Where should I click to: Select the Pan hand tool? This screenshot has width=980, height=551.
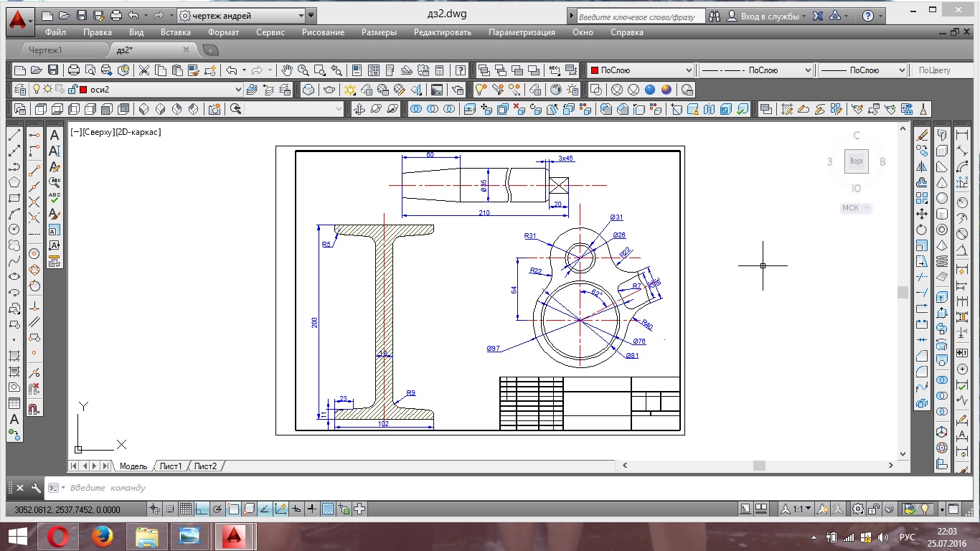click(287, 70)
